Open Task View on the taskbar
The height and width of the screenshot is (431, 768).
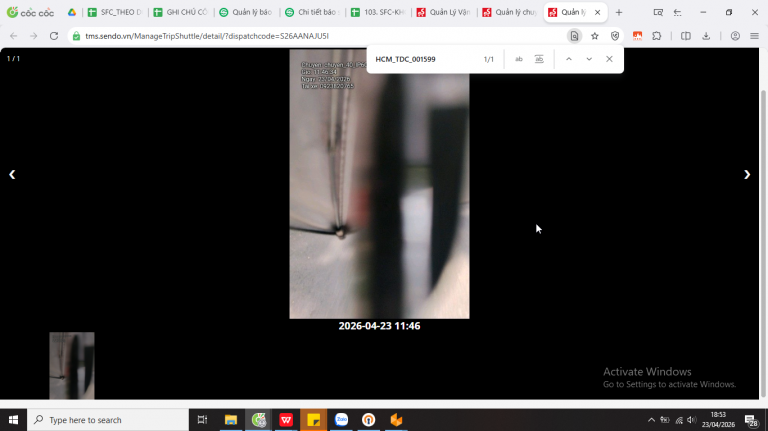click(202, 420)
